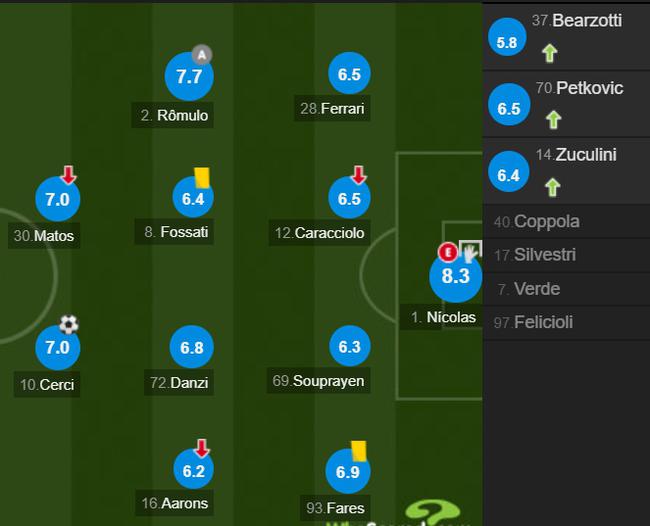Click the yellow card above Fares

point(358,452)
